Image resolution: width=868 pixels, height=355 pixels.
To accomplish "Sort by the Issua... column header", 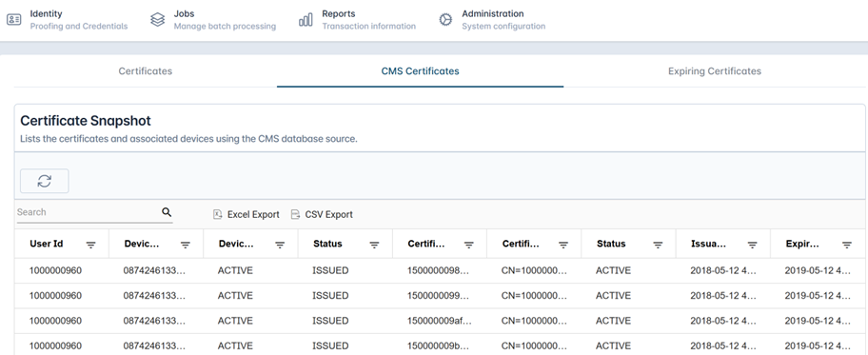I will coord(708,244).
